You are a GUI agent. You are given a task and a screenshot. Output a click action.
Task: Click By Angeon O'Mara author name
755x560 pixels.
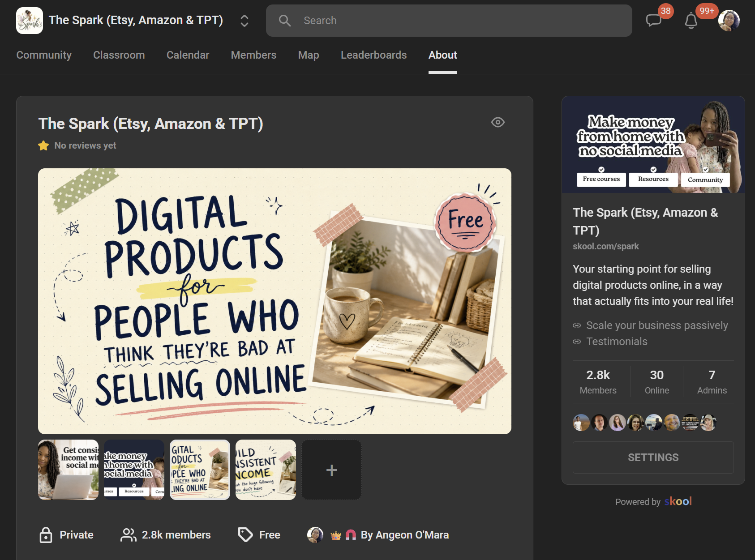coord(405,535)
